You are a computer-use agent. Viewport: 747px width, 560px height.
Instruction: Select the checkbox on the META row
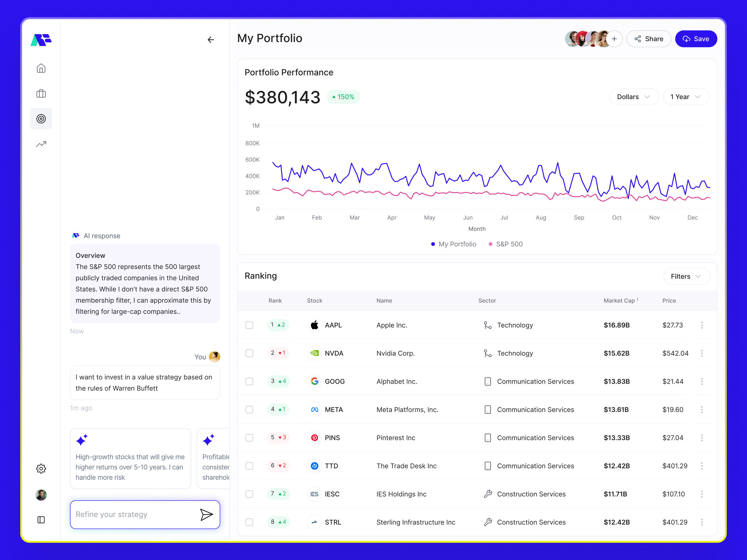(x=250, y=409)
